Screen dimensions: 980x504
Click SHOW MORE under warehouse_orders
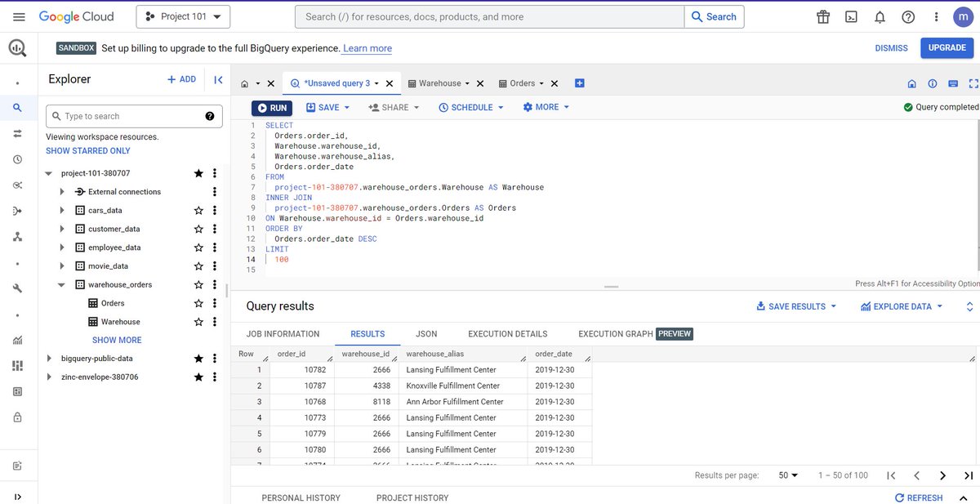[x=117, y=340]
